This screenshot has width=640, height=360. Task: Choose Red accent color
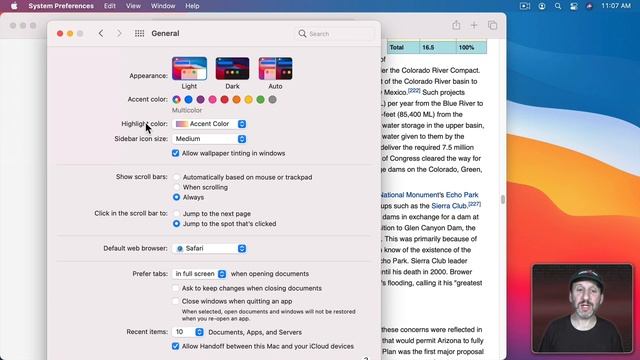pos(224,99)
